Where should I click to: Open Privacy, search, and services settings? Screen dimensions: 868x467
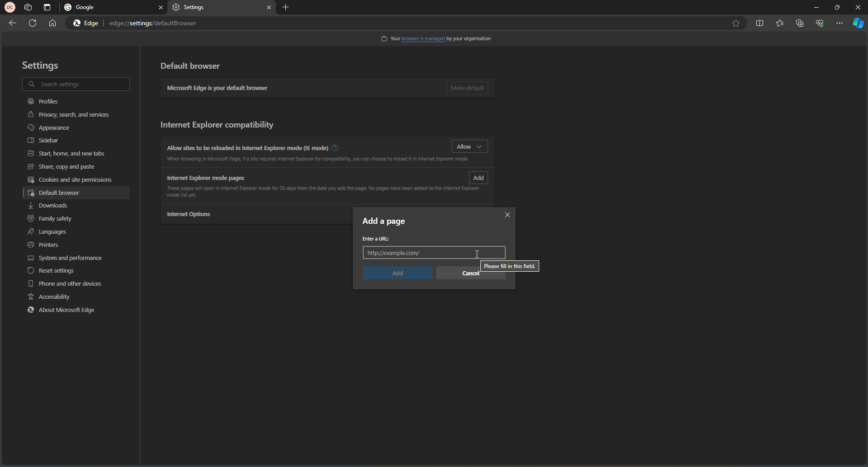pos(73,114)
